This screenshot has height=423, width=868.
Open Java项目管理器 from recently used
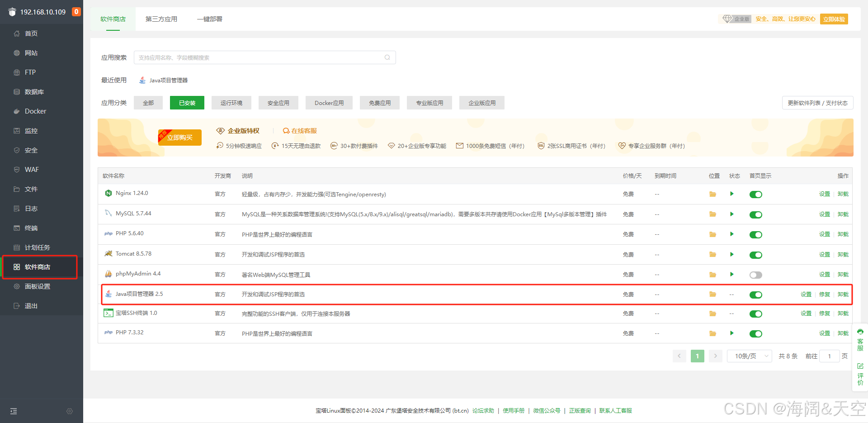pyautogui.click(x=168, y=80)
